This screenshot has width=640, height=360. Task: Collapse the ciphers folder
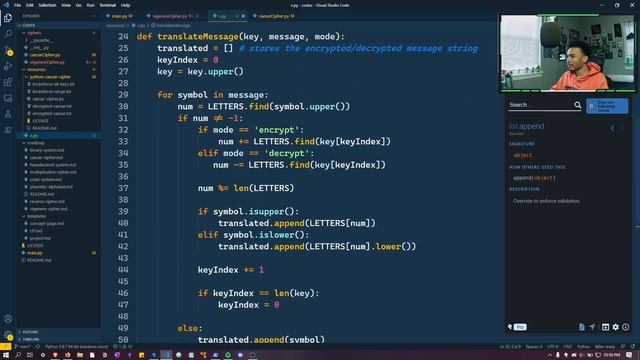[57, 33]
